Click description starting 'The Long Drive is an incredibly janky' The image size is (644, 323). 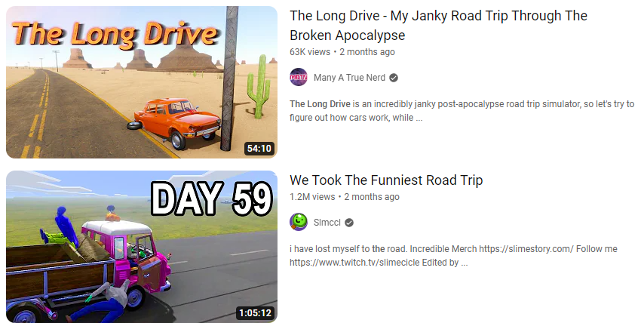point(462,110)
